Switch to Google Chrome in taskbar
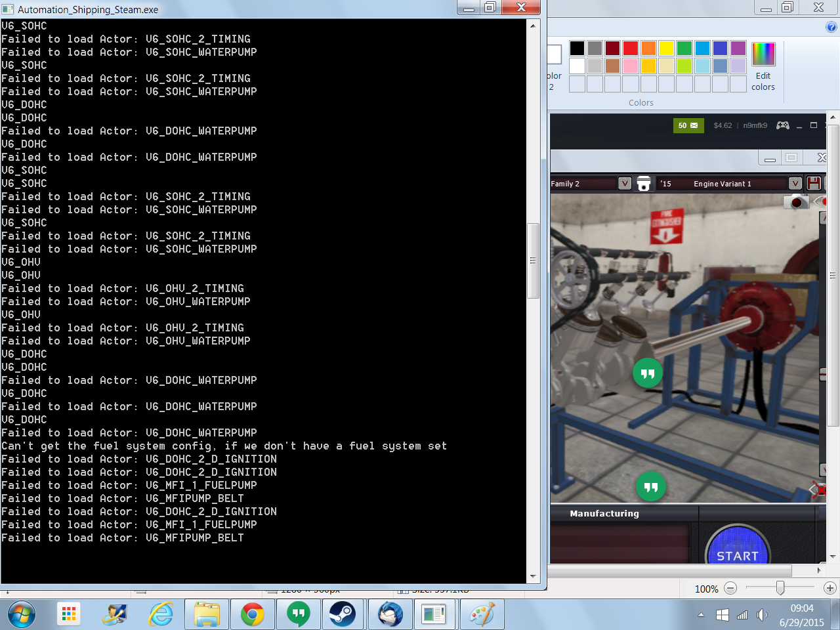The image size is (840, 630). [x=252, y=614]
